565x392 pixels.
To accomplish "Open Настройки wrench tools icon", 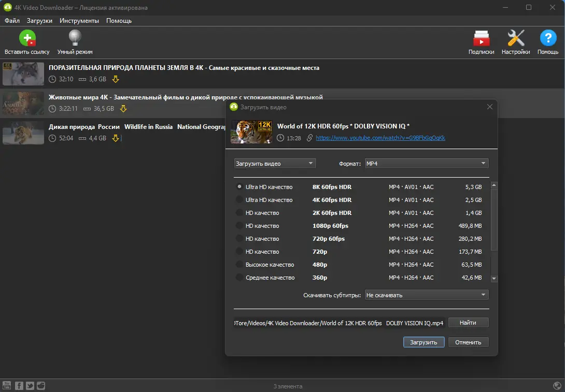I will pyautogui.click(x=516, y=38).
